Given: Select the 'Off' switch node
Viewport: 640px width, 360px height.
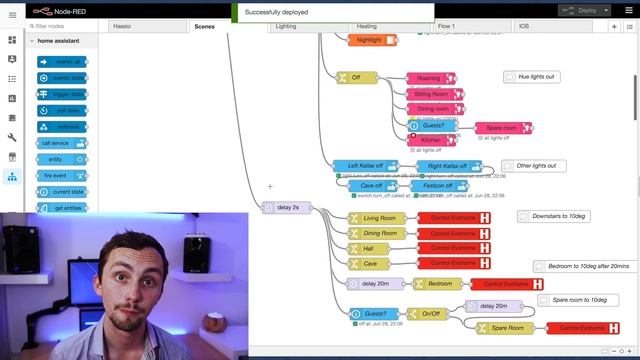Looking at the screenshot, I should (x=357, y=78).
